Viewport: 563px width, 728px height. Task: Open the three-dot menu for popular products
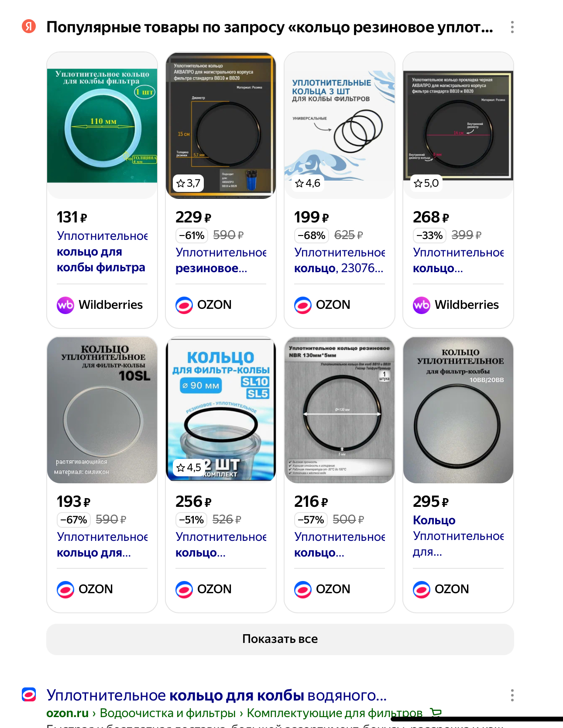tap(512, 27)
